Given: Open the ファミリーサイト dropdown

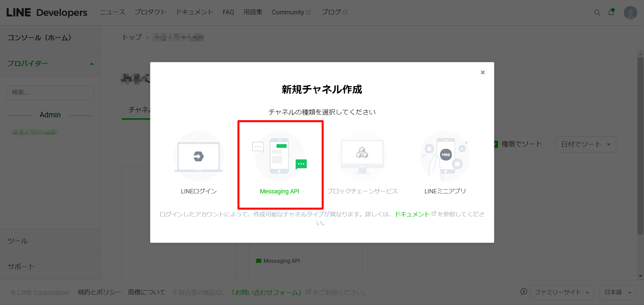Looking at the screenshot, I should click(562, 293).
